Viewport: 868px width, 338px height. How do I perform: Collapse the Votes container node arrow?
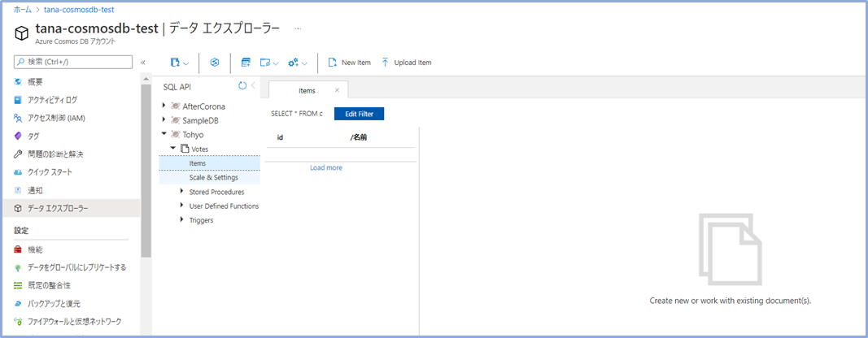click(173, 148)
